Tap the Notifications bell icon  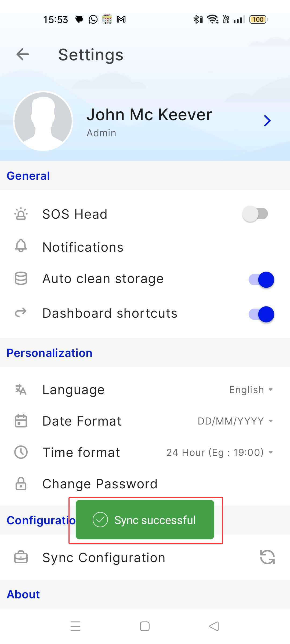point(21,246)
